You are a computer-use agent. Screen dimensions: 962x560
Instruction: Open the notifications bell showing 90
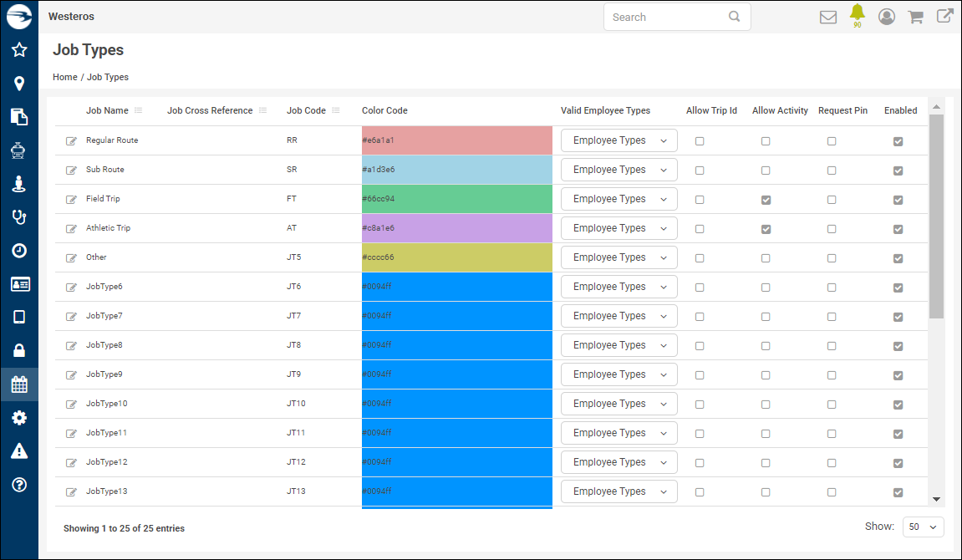coord(857,15)
